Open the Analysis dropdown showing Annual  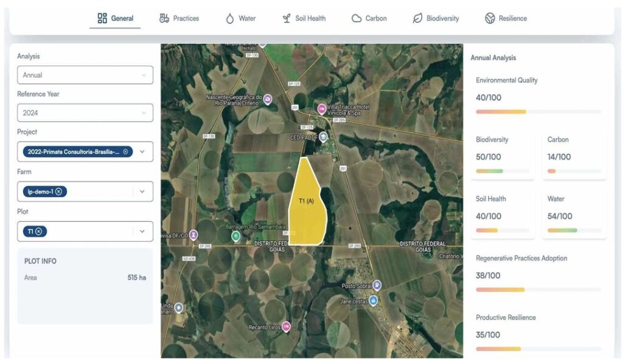[85, 75]
